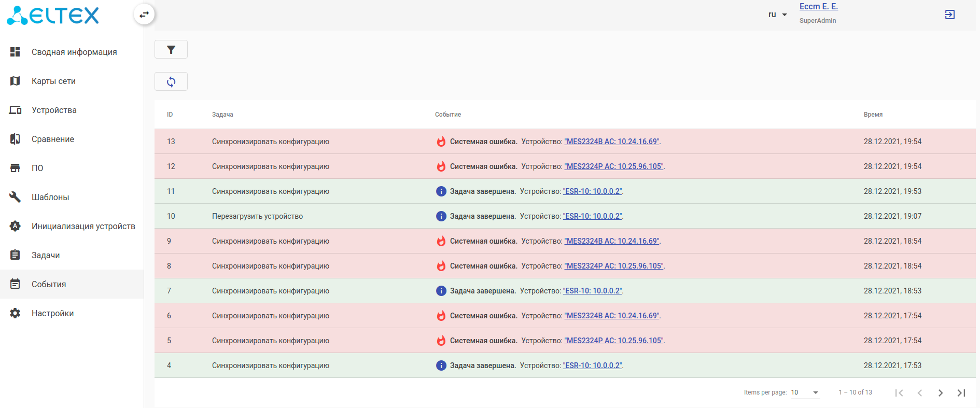Open Сводная информация menu item
This screenshot has height=408, width=980.
pos(74,52)
